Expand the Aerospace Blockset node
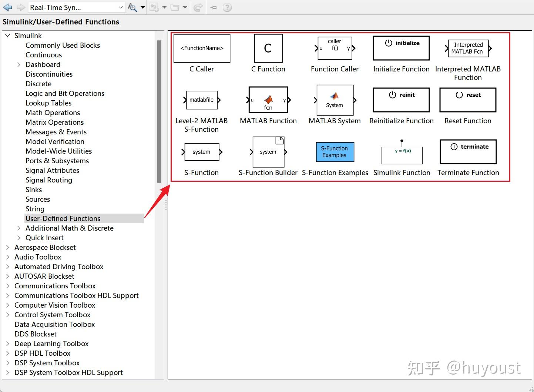Screen dimensions: 534x392 coord(8,247)
